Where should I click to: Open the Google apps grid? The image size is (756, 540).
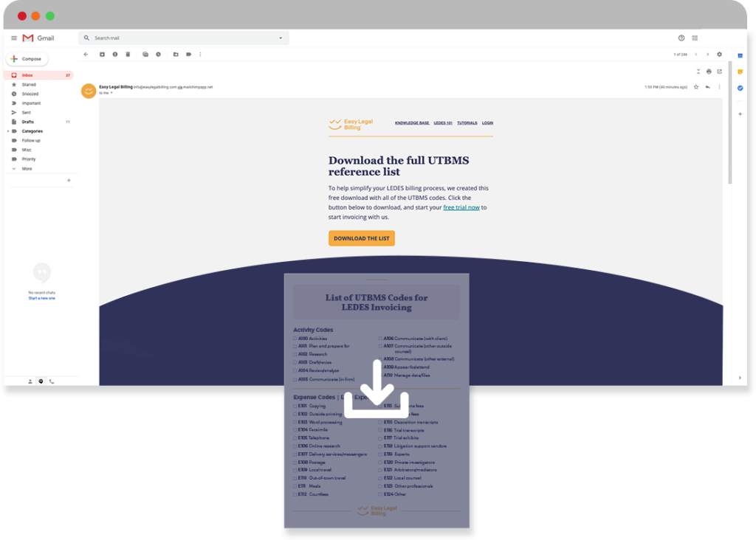[695, 38]
